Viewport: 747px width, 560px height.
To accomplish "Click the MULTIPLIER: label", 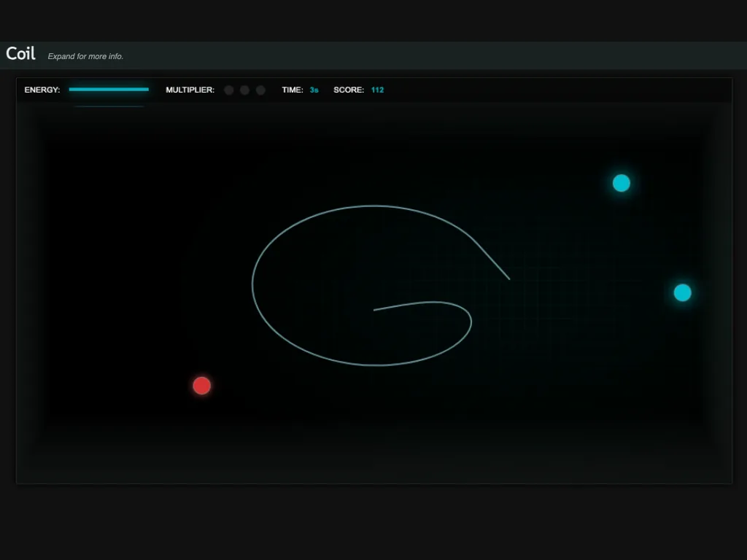I will (190, 90).
